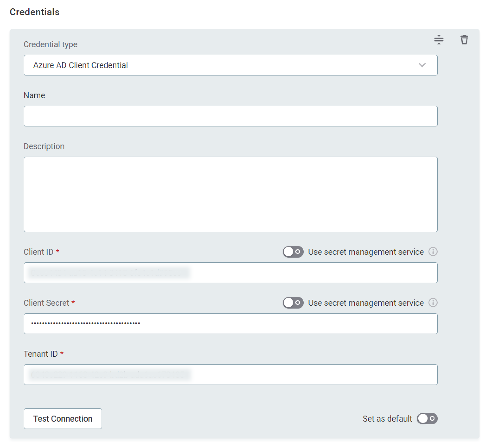Click the Use secret management service label near Client ID

click(x=366, y=252)
